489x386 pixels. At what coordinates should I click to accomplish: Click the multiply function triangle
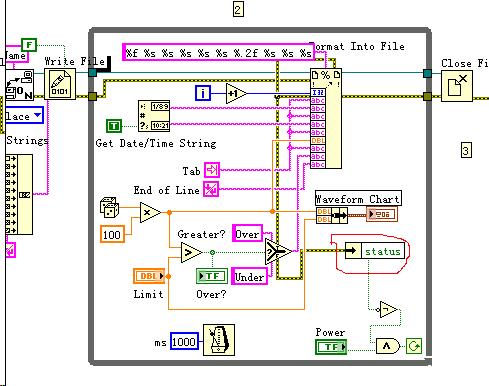(x=150, y=212)
